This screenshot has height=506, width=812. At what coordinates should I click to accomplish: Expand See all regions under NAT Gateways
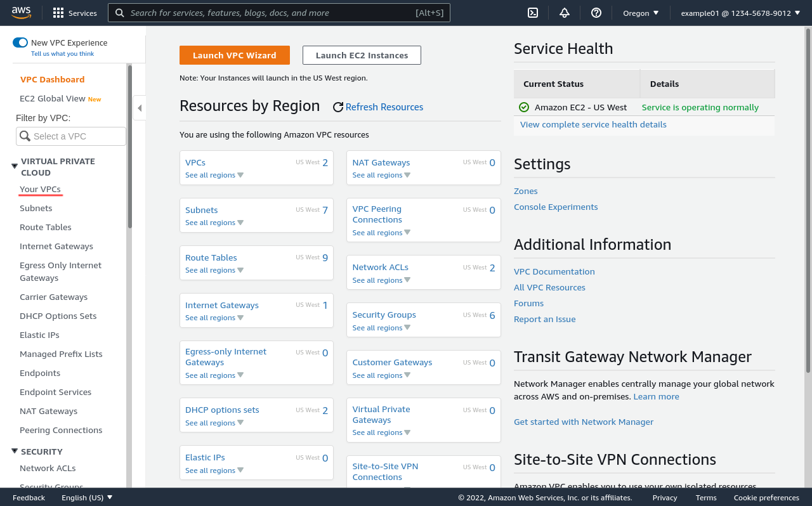381,175
